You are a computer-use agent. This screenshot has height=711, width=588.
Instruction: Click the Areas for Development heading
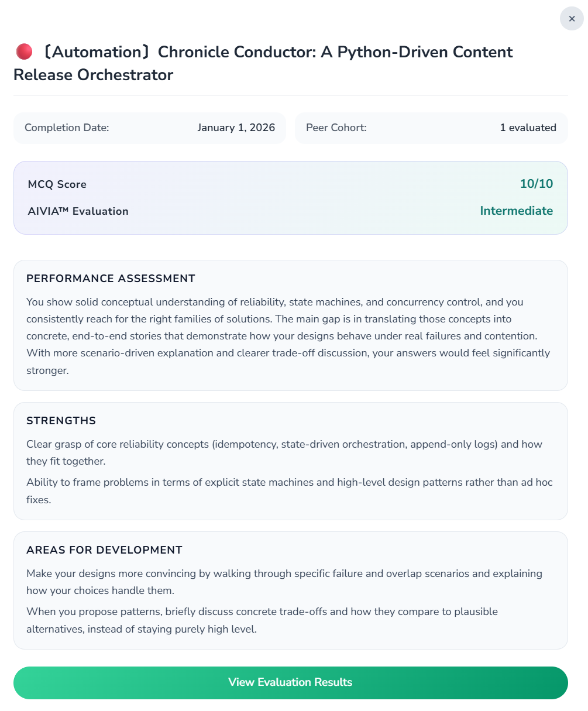pos(104,550)
